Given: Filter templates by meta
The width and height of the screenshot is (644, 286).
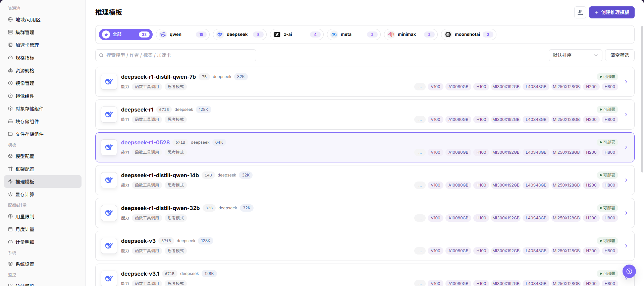Looking at the screenshot, I should pyautogui.click(x=354, y=34).
